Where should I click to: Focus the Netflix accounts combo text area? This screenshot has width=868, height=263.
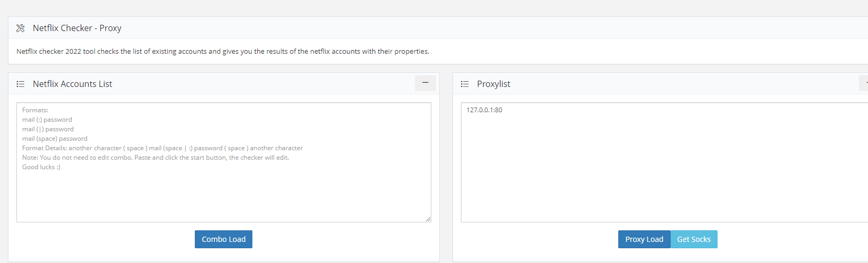tap(223, 195)
